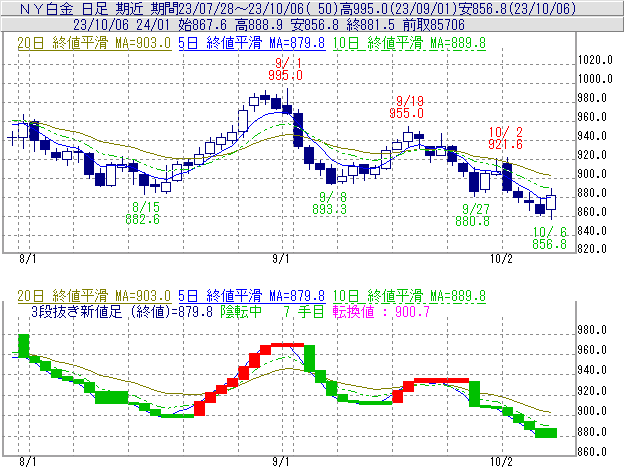This screenshot has height=475, width=624.
Task: Click the final green block in 新値足 chart
Action: [x=546, y=433]
